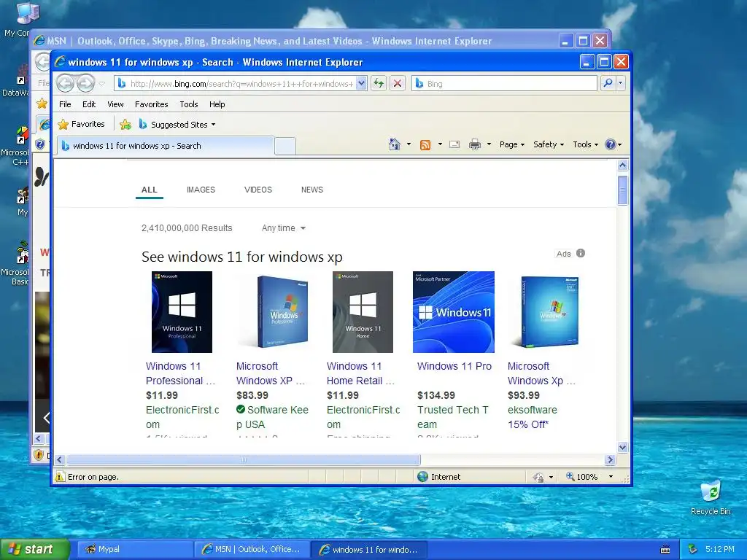Click the Ads info icon
747x560 pixels.
click(581, 253)
